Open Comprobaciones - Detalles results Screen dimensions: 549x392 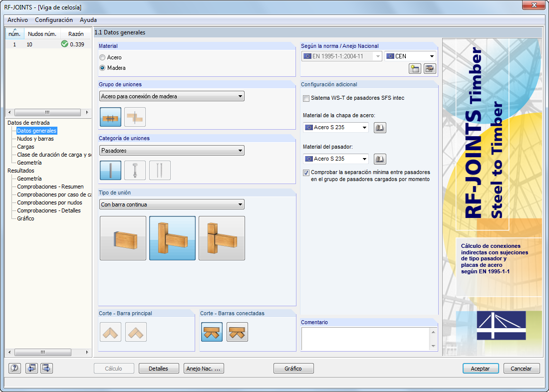pyautogui.click(x=49, y=210)
